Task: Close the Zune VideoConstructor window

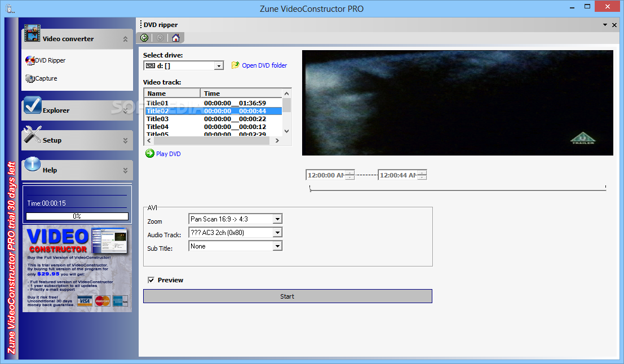Action: click(607, 6)
